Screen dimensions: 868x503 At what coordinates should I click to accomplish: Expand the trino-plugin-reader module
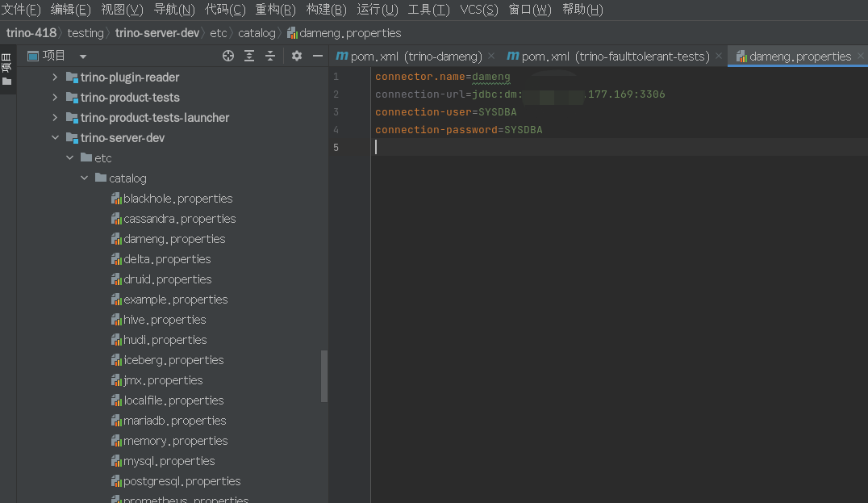tap(55, 77)
